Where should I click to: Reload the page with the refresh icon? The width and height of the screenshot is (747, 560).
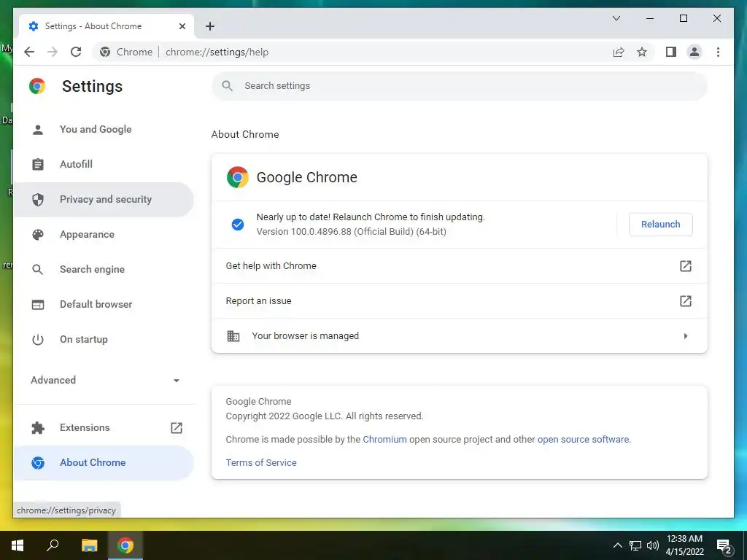tap(76, 52)
